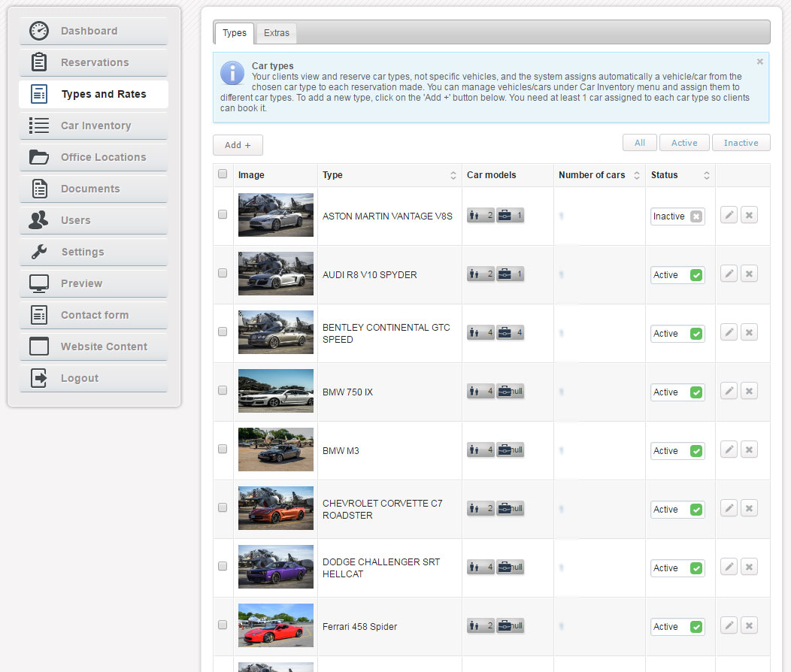Click the Chevrolet Corvette C7 thumbnail
The height and width of the screenshot is (672, 791).
tap(275, 508)
